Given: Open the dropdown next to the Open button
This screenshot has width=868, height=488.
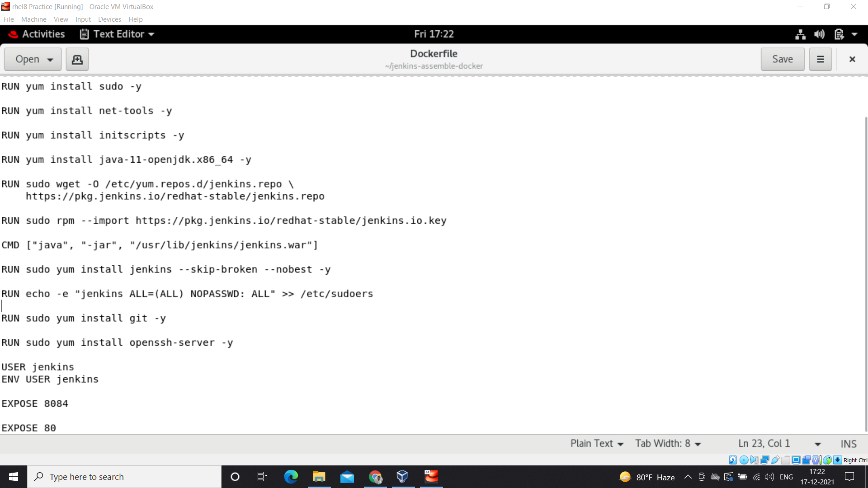Looking at the screenshot, I should tap(50, 59).
